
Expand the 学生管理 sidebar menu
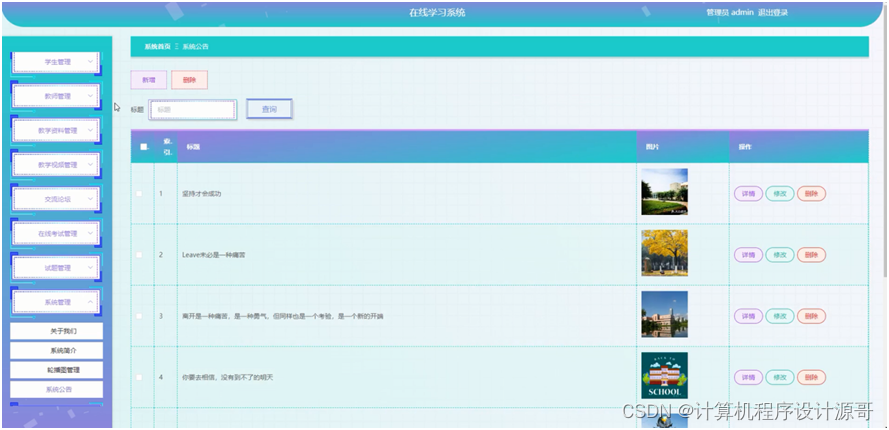[x=56, y=62]
